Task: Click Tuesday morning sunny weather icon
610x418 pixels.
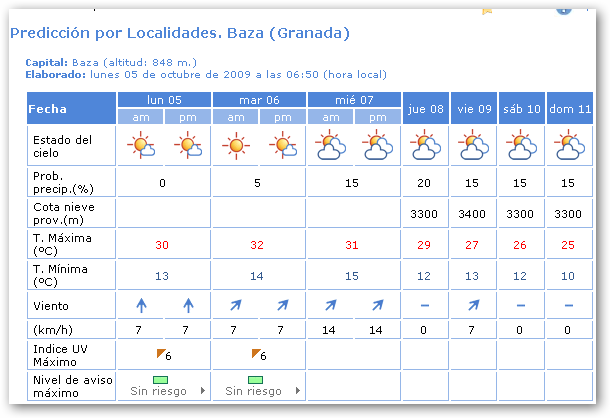Action: (x=235, y=148)
